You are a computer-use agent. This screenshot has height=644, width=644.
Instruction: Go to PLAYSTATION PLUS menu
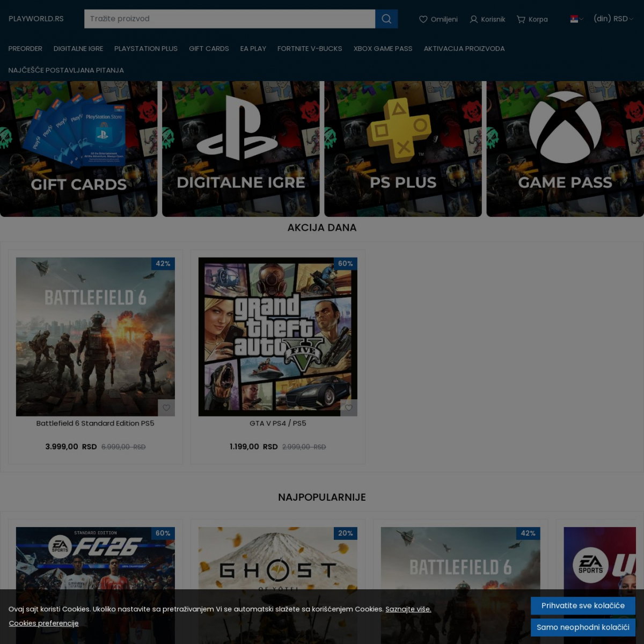[146, 48]
